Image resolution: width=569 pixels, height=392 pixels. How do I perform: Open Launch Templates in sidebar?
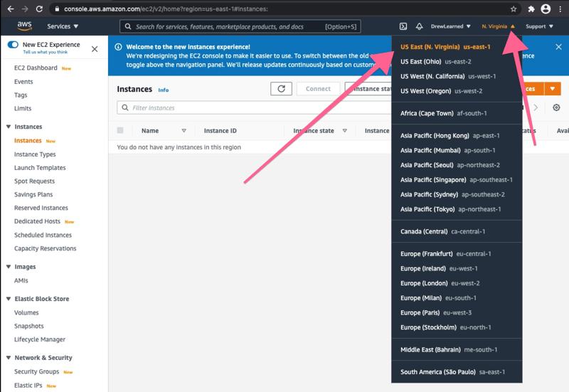pyautogui.click(x=40, y=168)
